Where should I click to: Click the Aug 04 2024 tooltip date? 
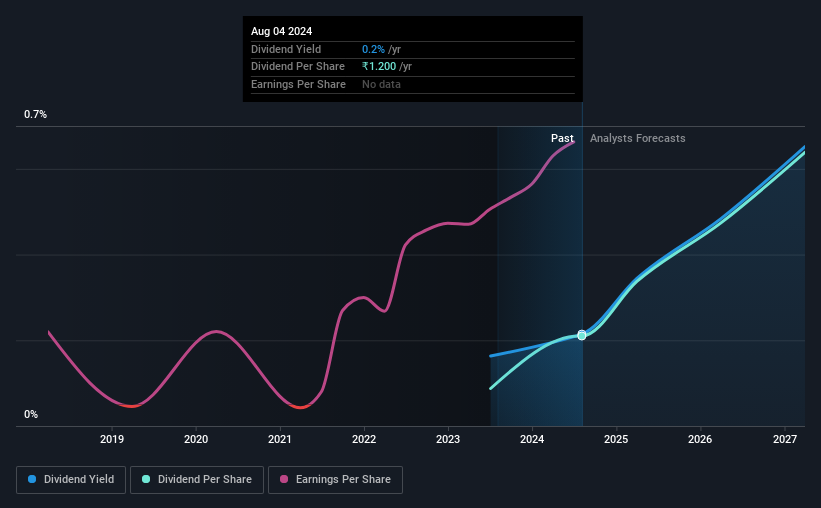pyautogui.click(x=282, y=31)
